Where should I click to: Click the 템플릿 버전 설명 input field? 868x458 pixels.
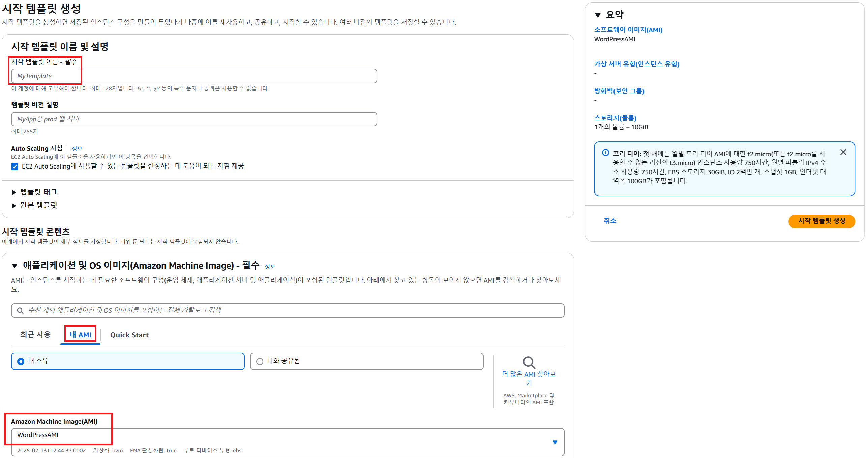(x=194, y=119)
